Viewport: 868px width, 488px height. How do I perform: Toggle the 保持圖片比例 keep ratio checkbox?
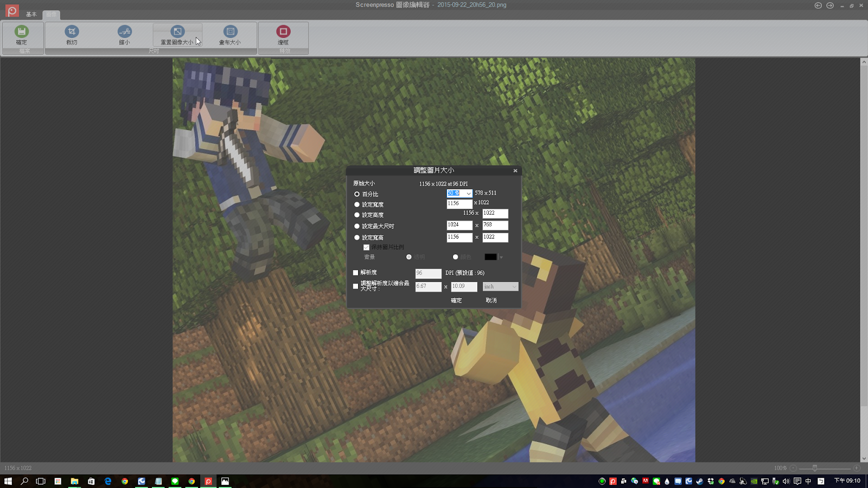point(367,247)
